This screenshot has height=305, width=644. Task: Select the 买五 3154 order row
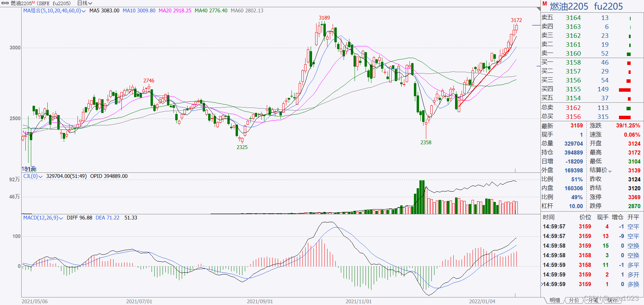(592, 98)
